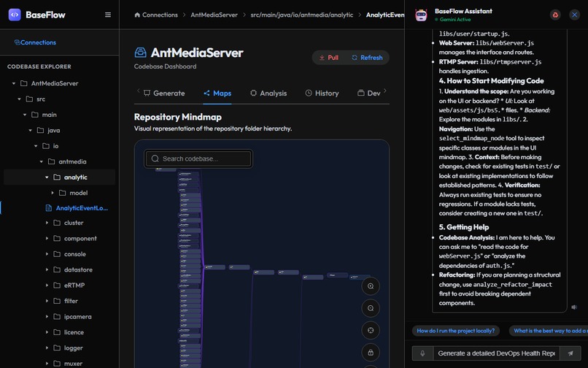Go to Connections in the breadcrumb
588x368 pixels.
point(156,15)
